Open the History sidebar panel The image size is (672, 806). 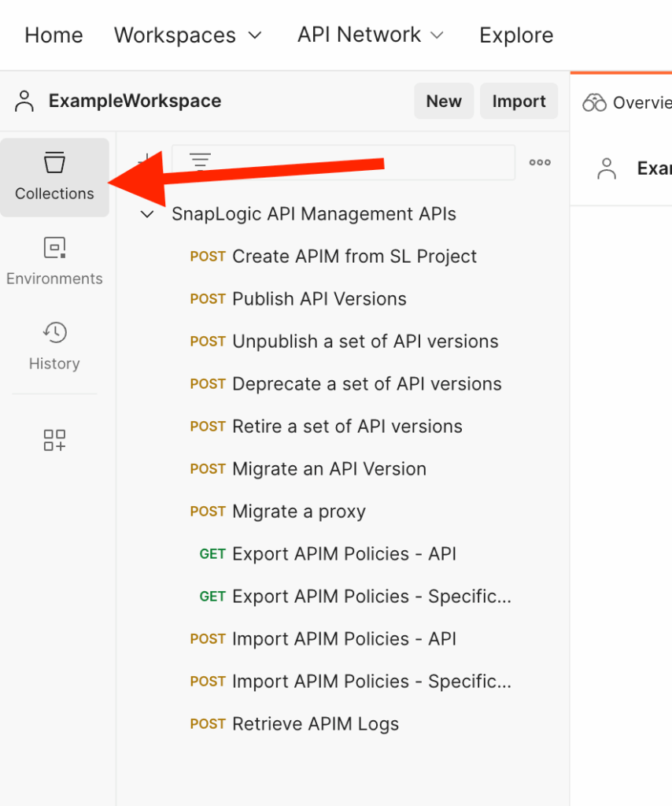coord(54,346)
